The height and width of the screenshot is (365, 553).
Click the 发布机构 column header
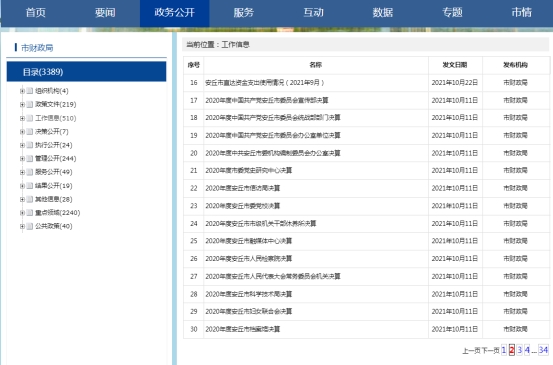tap(515, 65)
